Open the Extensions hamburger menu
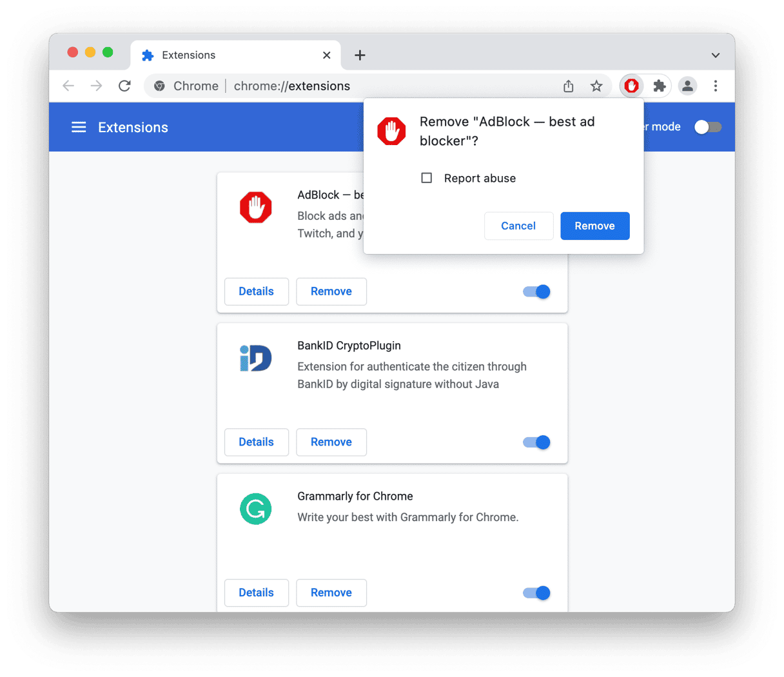 [79, 127]
